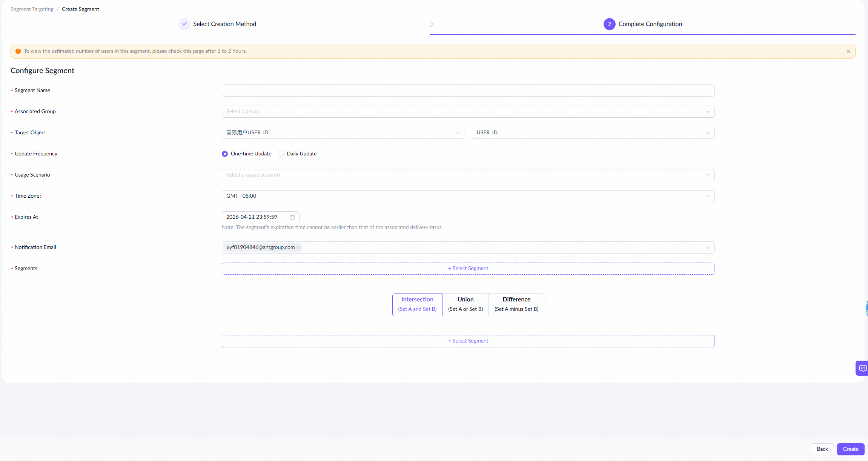Remove the xyf01904846@antgroup.com email tag
The image size is (868, 461).
pyautogui.click(x=298, y=247)
